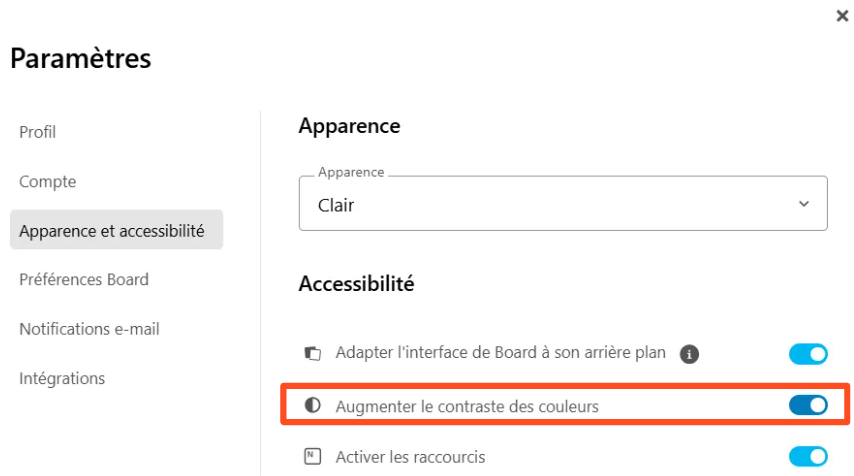
Task: Click the Activer les raccourcis keyboard icon
Action: (313, 457)
